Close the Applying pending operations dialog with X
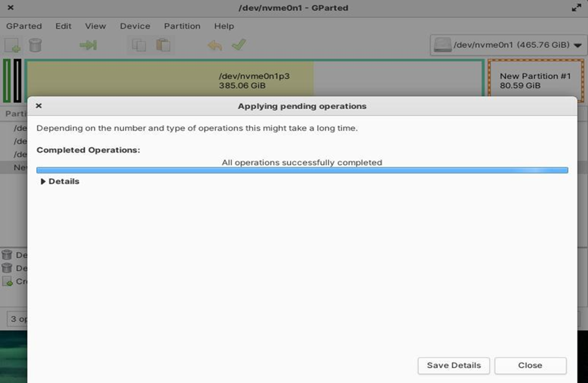Viewport: 588px width, 383px height. point(39,106)
